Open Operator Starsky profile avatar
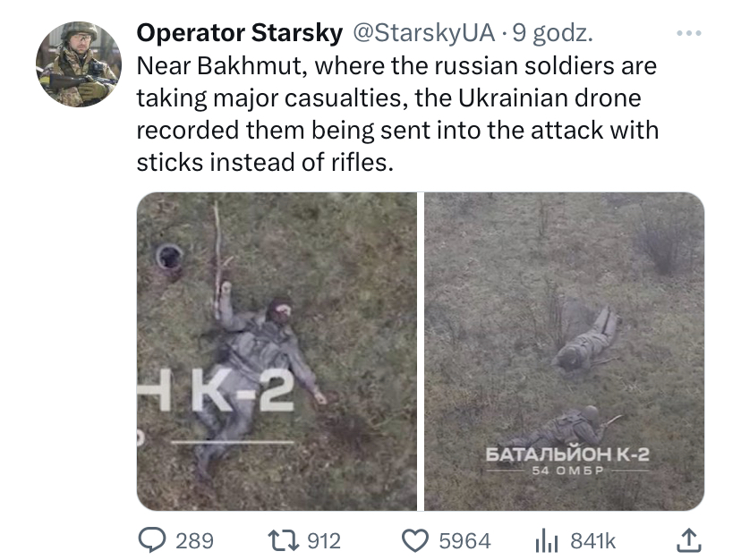The height and width of the screenshot is (560, 741). pos(79,64)
